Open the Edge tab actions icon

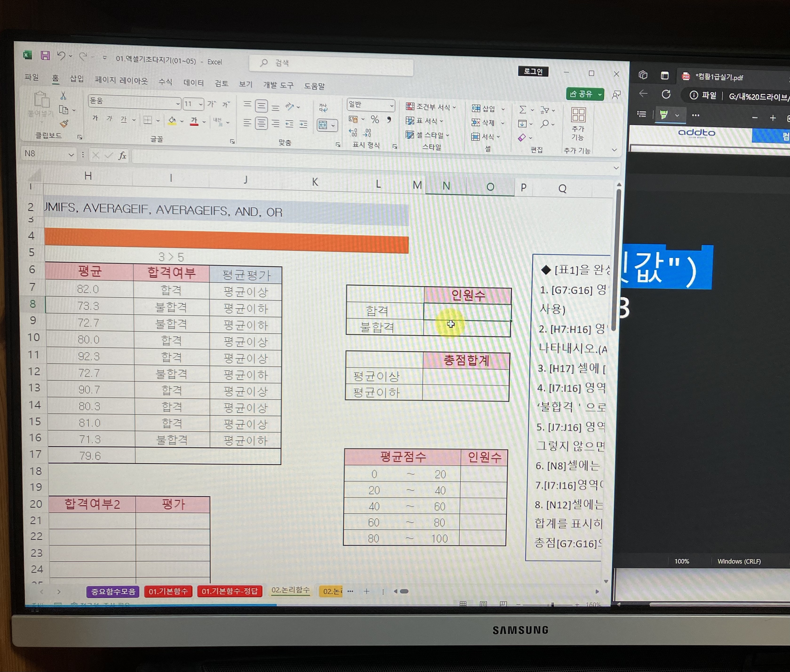(665, 76)
